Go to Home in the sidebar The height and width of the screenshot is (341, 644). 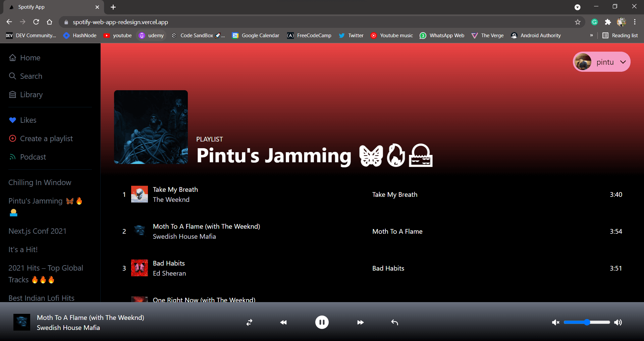point(30,58)
